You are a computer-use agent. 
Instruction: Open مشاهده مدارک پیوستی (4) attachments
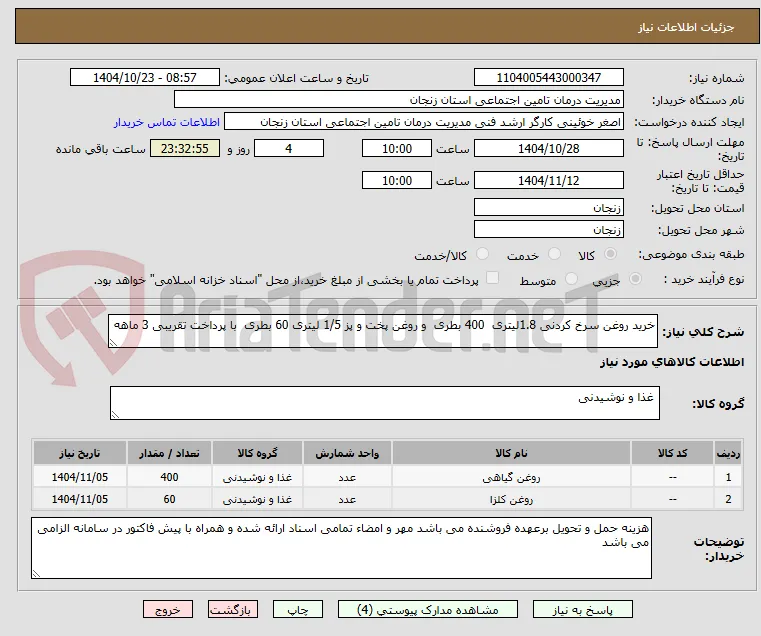[x=428, y=610]
